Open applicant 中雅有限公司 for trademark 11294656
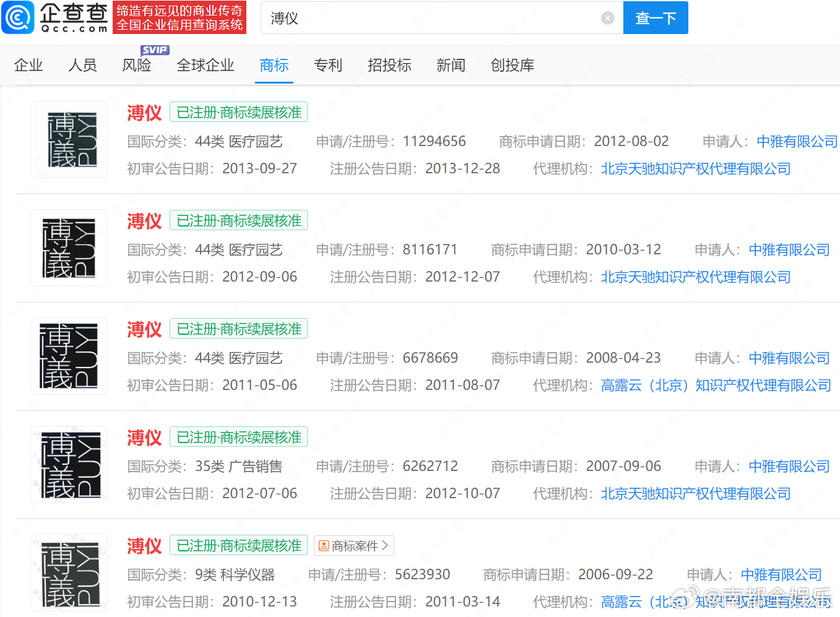Viewport: 840px width, 617px height. pyautogui.click(x=797, y=142)
